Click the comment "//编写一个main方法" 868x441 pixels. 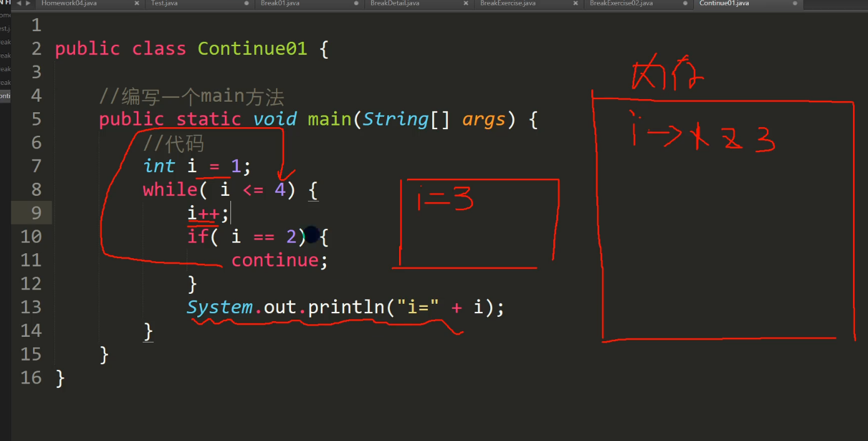pyautogui.click(x=192, y=97)
